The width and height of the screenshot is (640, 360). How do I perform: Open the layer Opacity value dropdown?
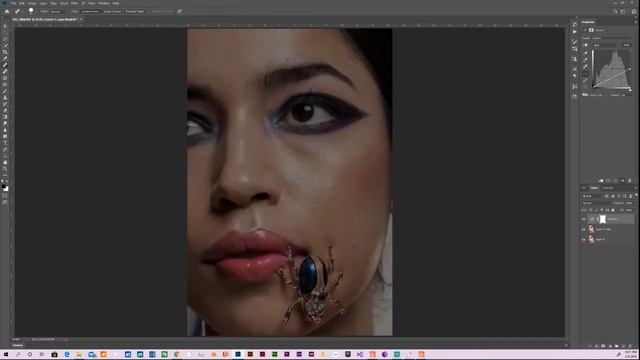[x=629, y=203]
